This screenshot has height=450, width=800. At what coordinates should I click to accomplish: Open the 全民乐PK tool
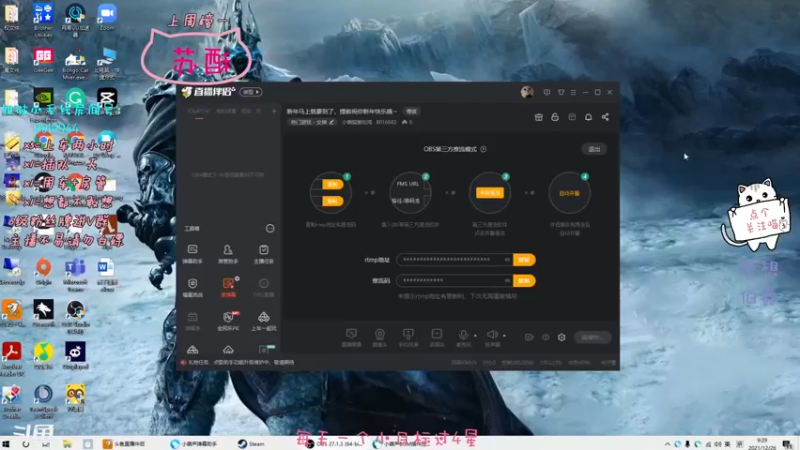[228, 321]
